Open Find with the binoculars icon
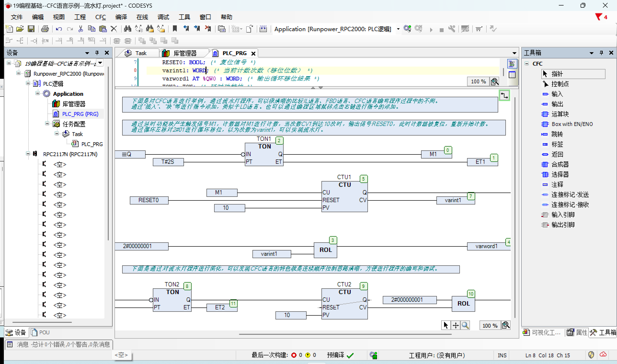This screenshot has width=617, height=364. coord(128,29)
